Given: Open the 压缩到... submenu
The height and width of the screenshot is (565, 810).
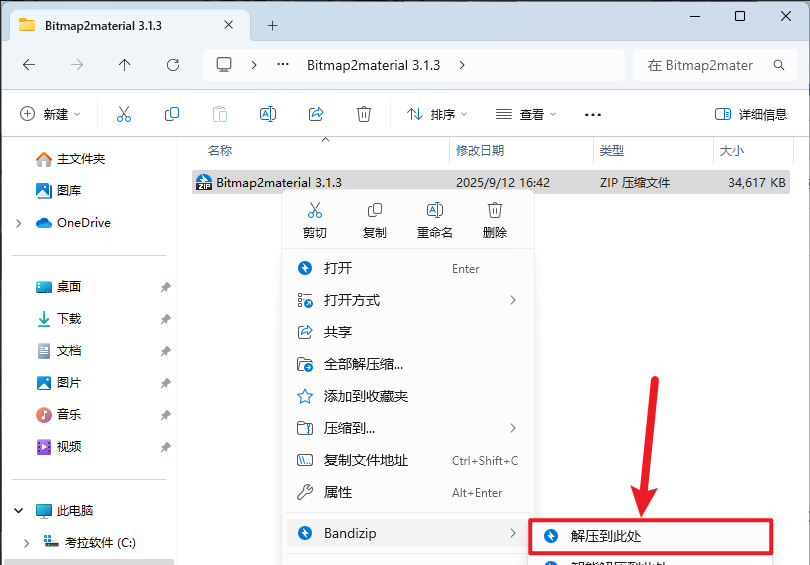Looking at the screenshot, I should point(408,428).
